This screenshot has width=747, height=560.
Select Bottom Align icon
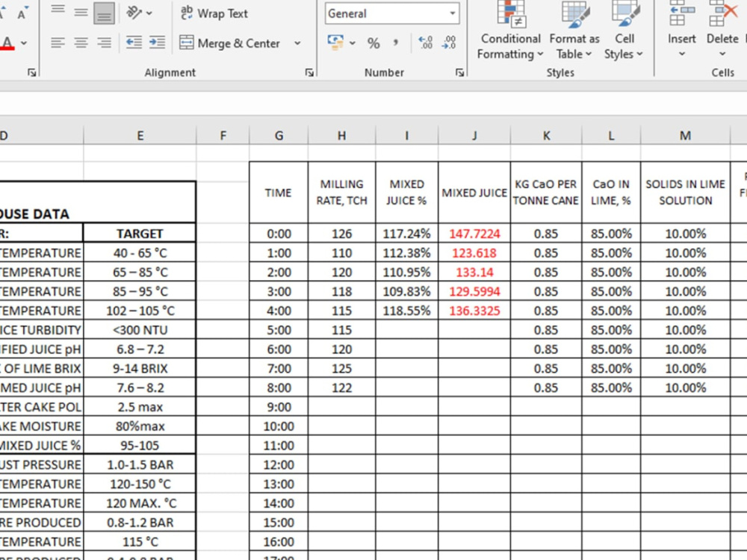pyautogui.click(x=104, y=13)
